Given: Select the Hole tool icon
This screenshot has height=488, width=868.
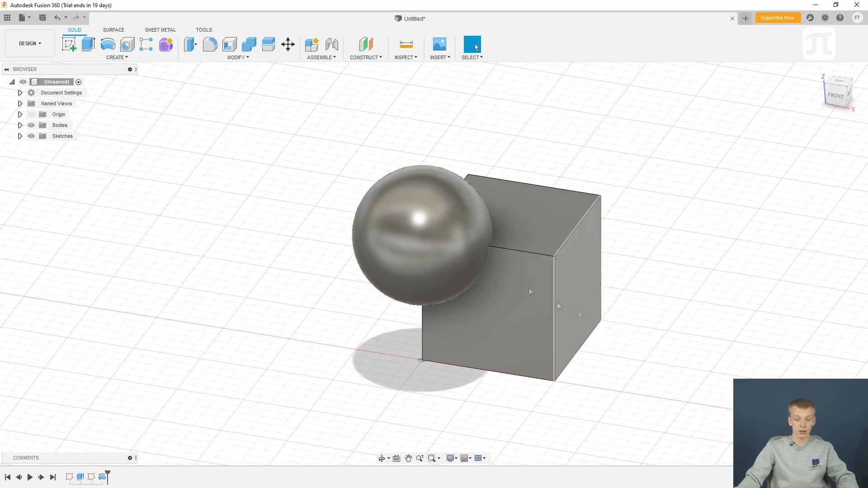Looking at the screenshot, I should (127, 44).
